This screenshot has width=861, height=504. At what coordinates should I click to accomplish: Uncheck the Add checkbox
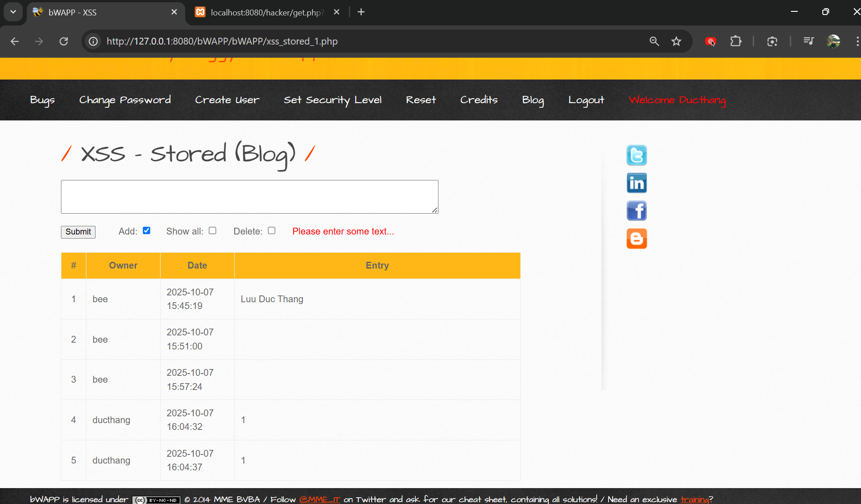(x=146, y=230)
